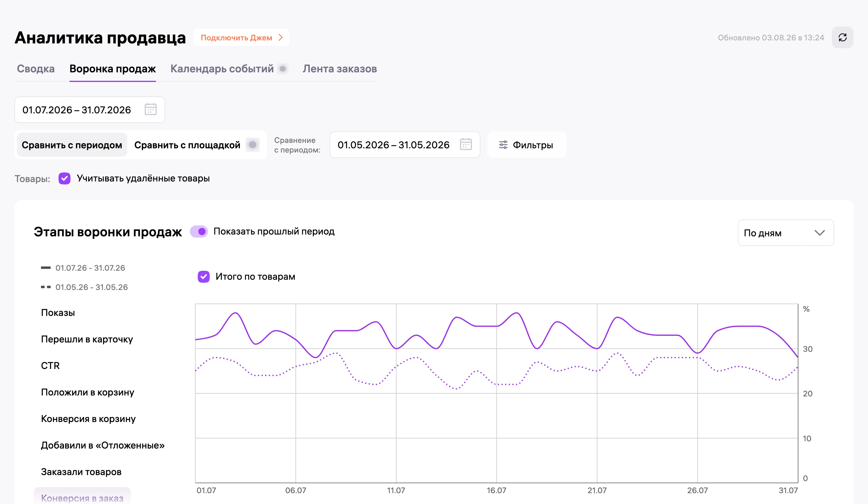The width and height of the screenshot is (868, 504).
Task: Toggle Учитывать удалённые товары checkbox
Action: point(64,178)
